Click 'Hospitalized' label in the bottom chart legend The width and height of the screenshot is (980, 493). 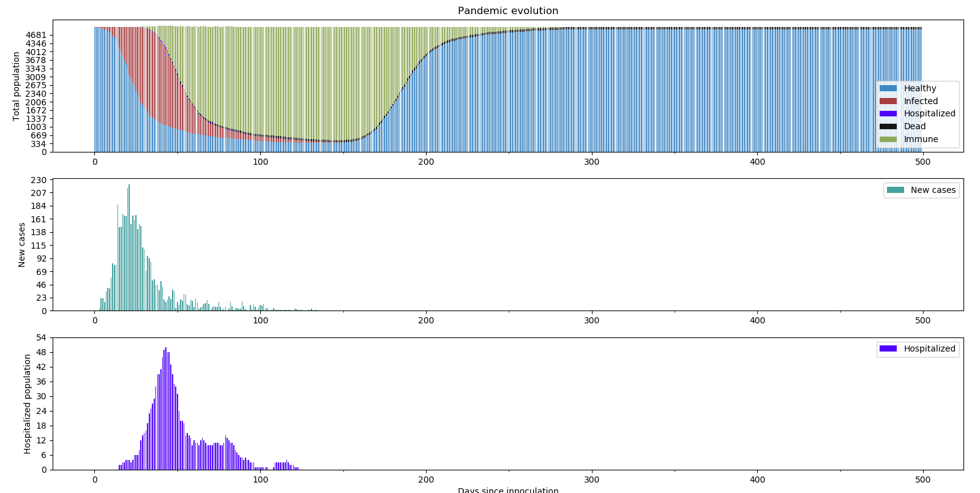click(929, 348)
